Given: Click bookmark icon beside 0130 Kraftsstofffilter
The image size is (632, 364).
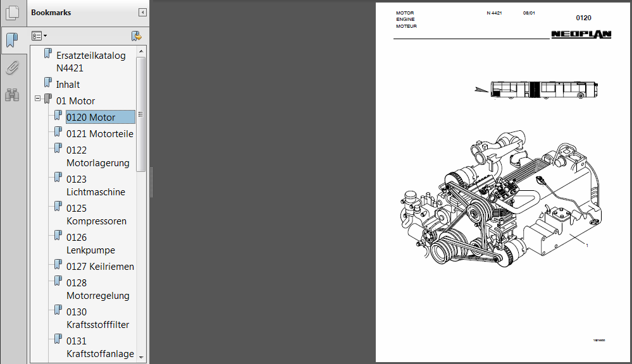Looking at the screenshot, I should pyautogui.click(x=58, y=310).
